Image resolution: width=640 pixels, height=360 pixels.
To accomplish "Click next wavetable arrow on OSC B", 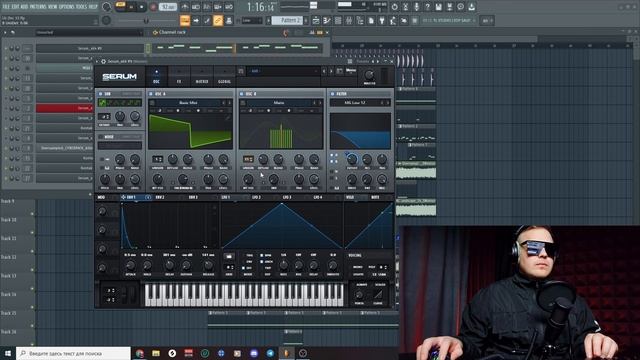I will coord(320,103).
